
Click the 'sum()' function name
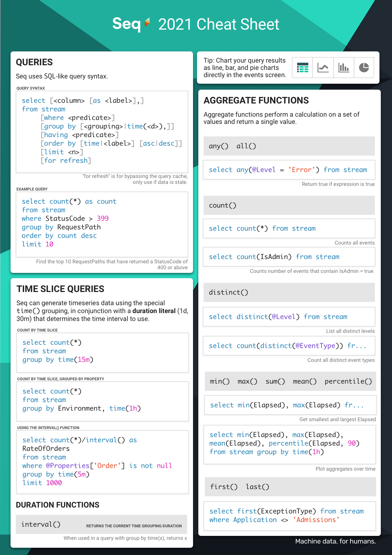coord(275,381)
